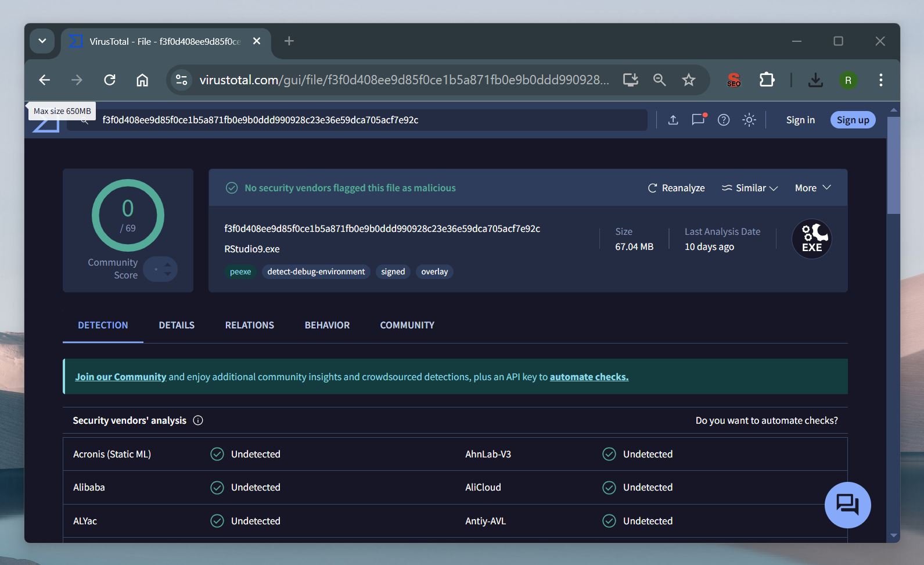The image size is (924, 565).
Task: Expand the More dropdown
Action: coord(813,188)
